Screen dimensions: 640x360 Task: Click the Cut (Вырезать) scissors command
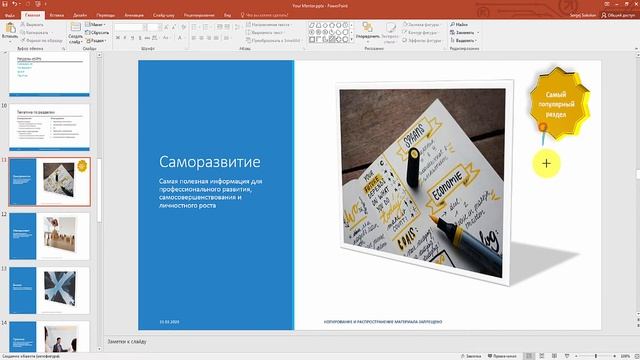click(32, 24)
